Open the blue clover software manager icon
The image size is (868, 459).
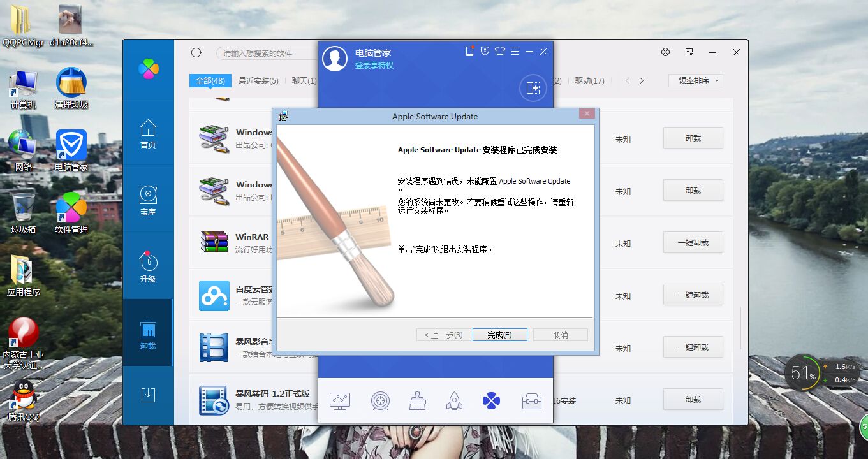click(491, 401)
